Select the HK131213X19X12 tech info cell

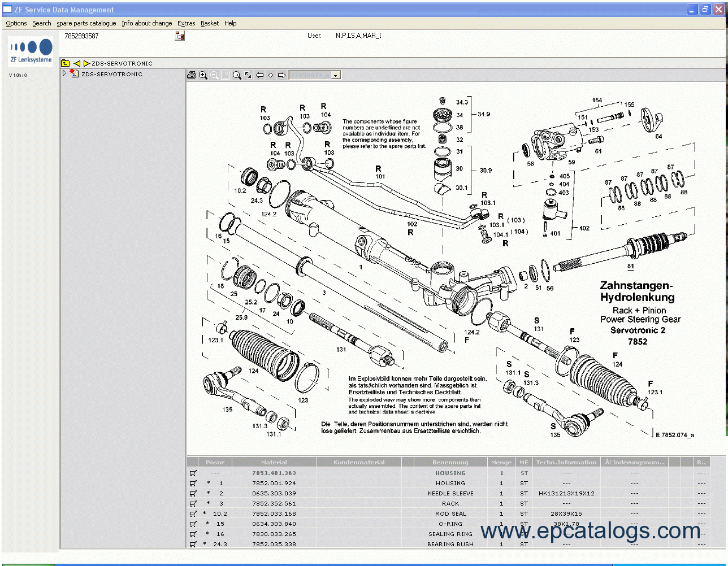click(x=566, y=493)
